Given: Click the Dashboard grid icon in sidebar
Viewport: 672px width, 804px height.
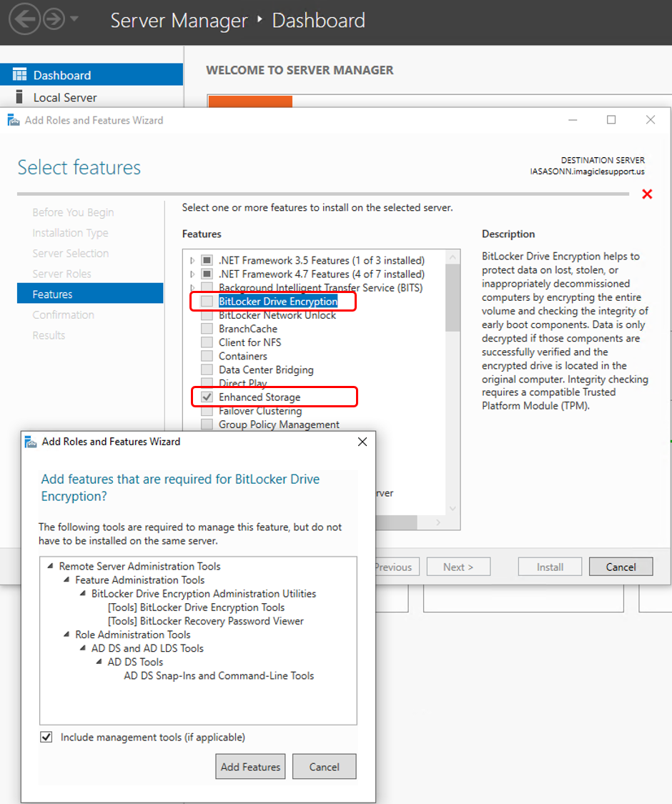Looking at the screenshot, I should (20, 75).
